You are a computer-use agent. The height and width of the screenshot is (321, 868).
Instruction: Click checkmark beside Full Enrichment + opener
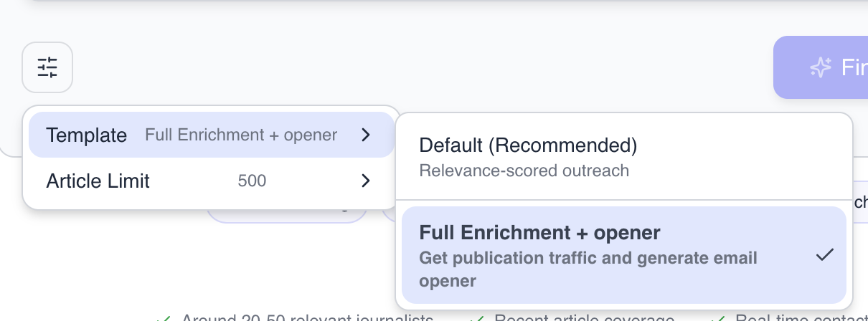(x=825, y=254)
